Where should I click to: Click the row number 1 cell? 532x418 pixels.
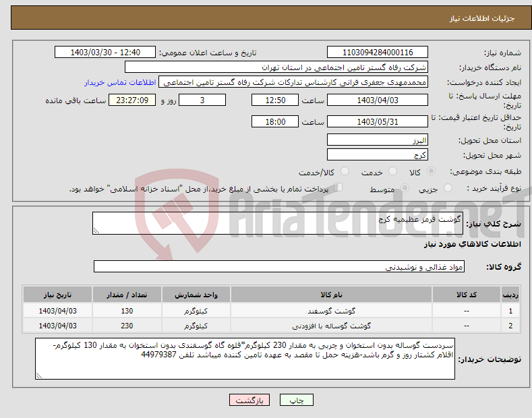coord(510,311)
